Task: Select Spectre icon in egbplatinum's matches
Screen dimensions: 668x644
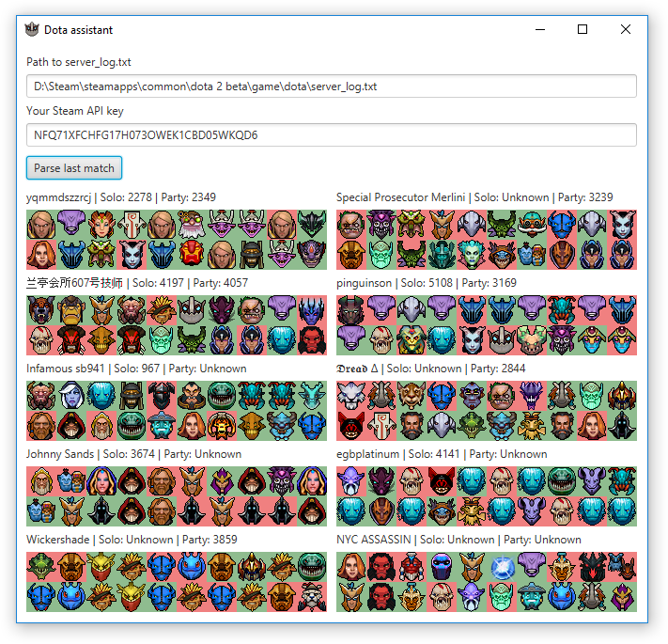Action: 381,481
